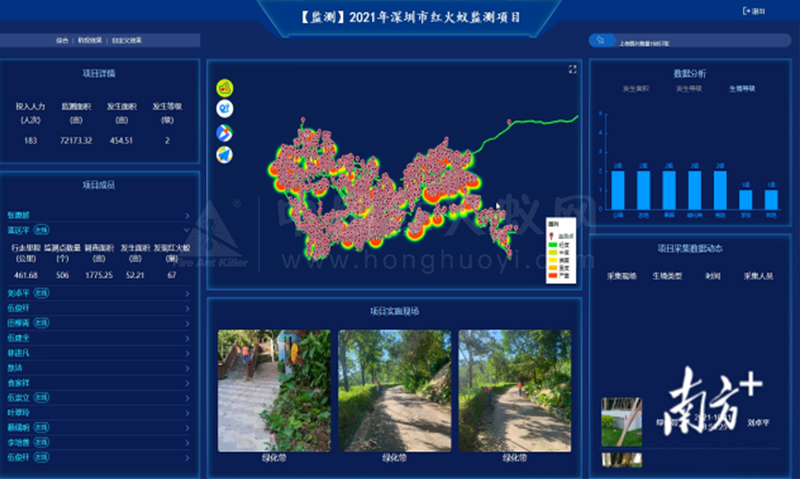This screenshot has height=479, width=800.
Task: Click the yellow map layer icon
Action: [x=224, y=87]
